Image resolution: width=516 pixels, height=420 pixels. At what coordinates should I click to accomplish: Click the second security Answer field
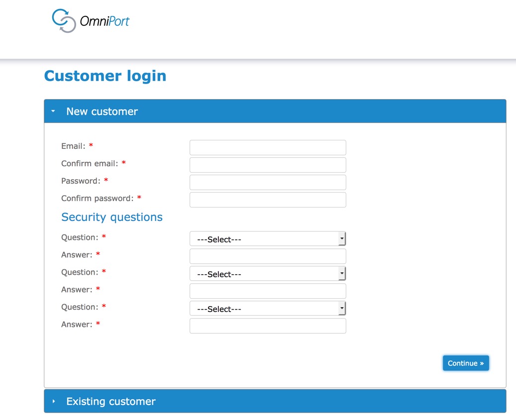pos(268,291)
